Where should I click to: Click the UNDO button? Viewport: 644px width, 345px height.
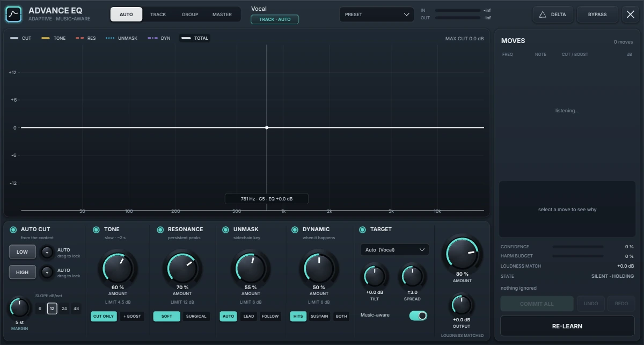pos(591,304)
